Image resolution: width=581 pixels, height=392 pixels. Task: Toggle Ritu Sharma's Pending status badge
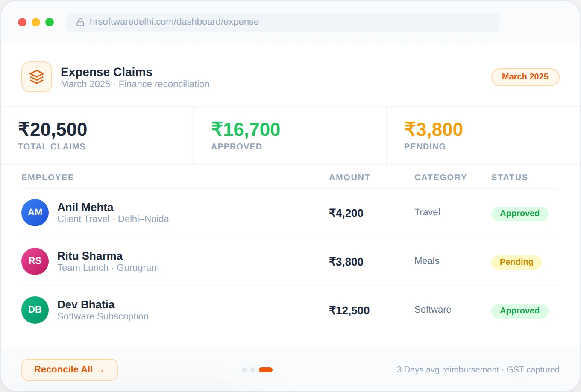click(516, 262)
